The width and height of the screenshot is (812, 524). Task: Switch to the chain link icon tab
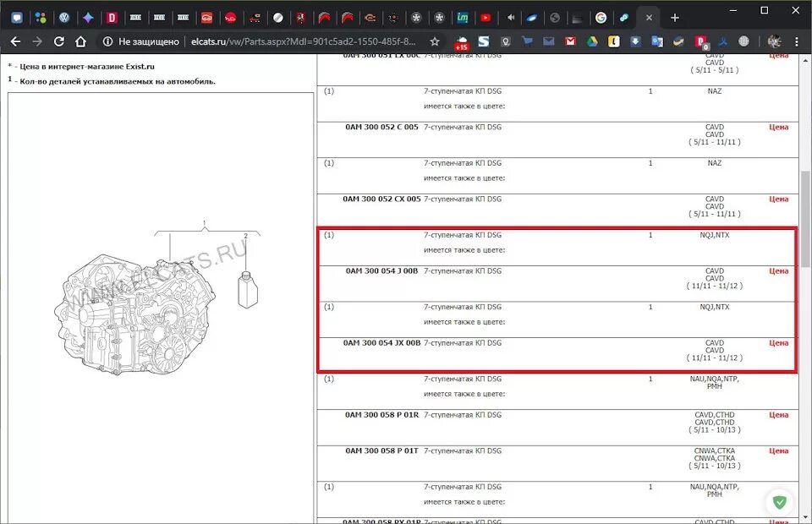click(x=624, y=18)
